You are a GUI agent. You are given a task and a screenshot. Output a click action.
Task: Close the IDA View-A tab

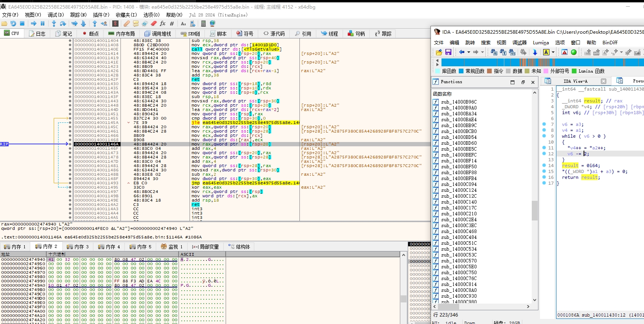point(604,81)
